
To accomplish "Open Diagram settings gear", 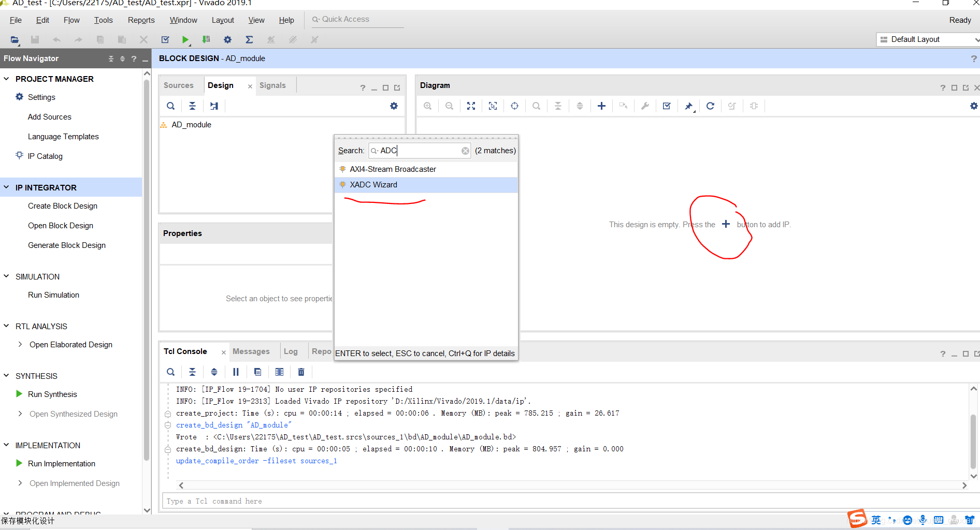I will (x=974, y=106).
